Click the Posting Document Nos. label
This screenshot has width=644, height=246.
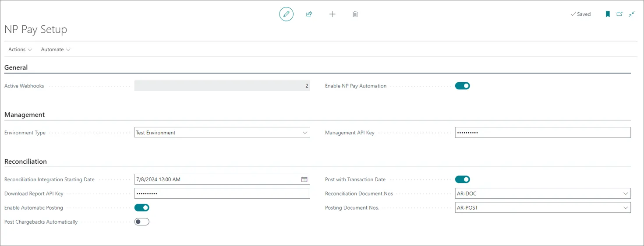click(x=352, y=207)
